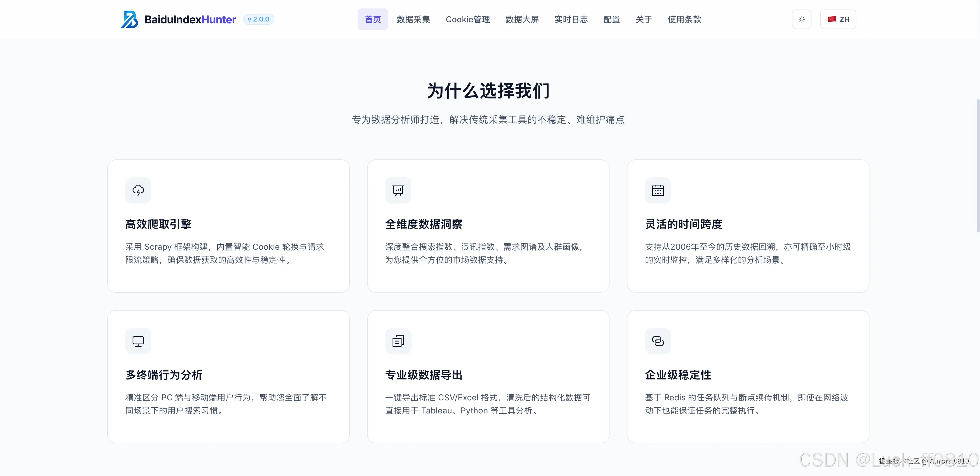Click the monitor icon on 多终端行为分析 card

tap(138, 341)
